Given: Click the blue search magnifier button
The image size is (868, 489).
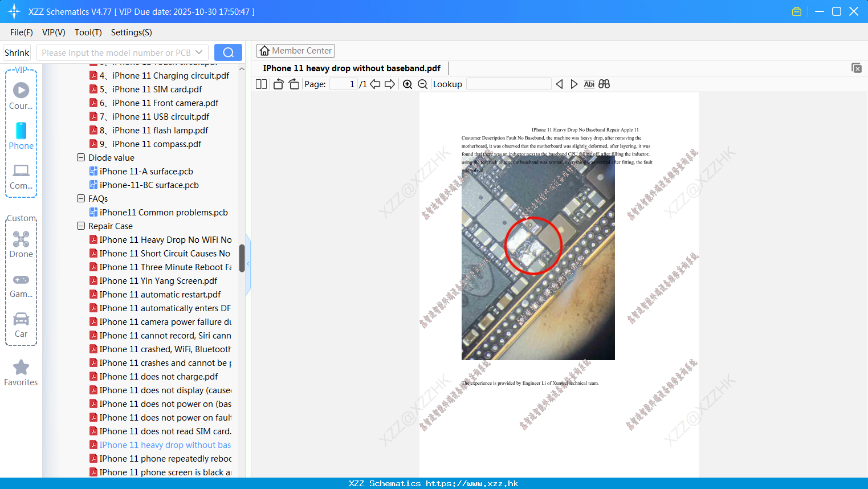Looking at the screenshot, I should [x=228, y=52].
